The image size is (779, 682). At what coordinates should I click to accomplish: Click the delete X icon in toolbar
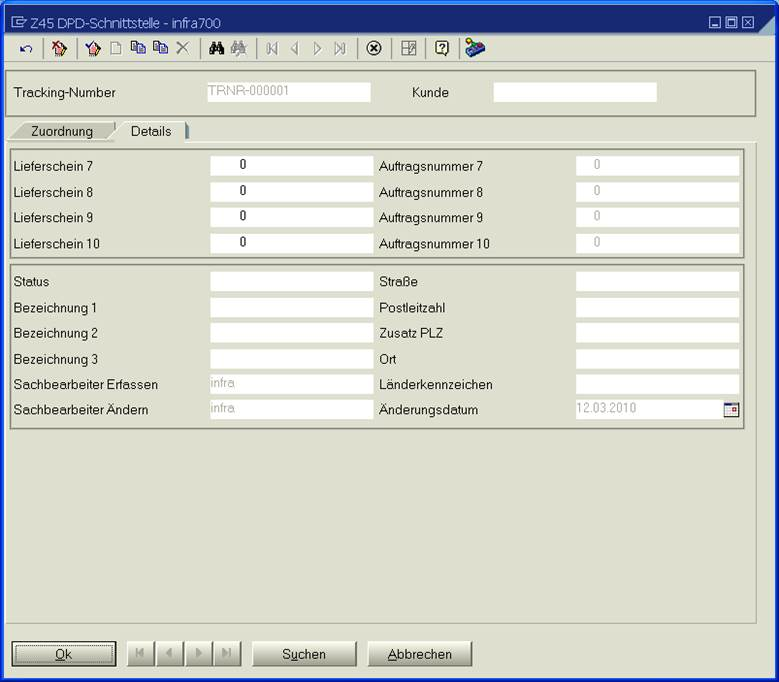(182, 48)
